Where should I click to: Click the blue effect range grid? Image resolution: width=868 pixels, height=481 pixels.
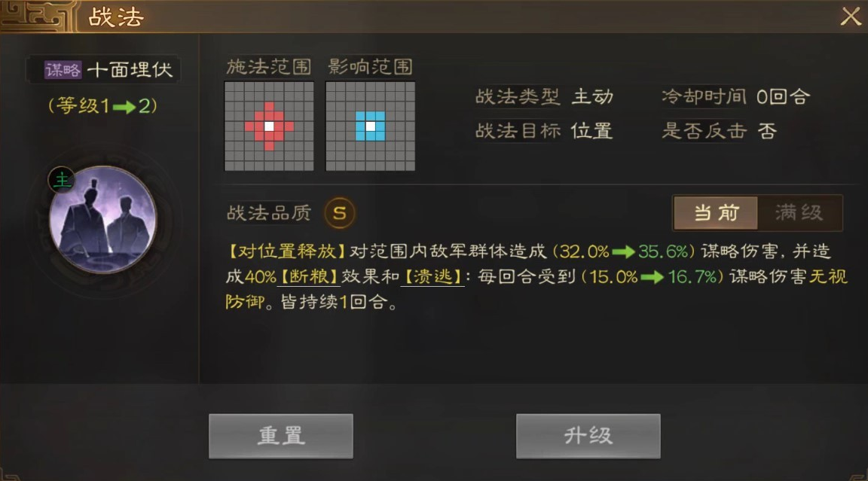point(371,126)
